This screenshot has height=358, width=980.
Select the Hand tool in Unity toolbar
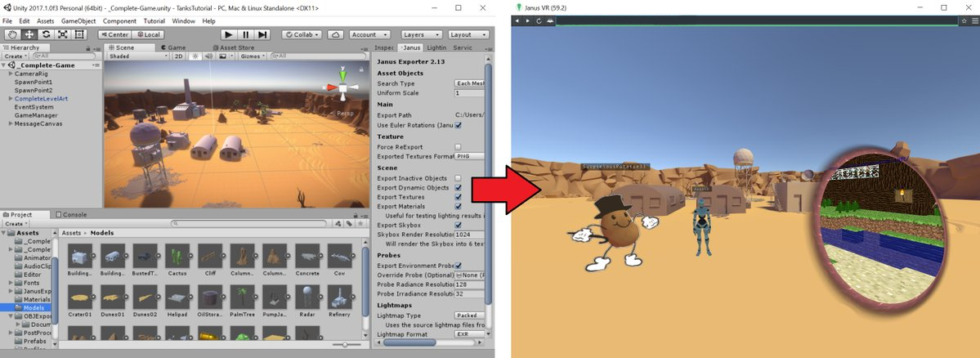pyautogui.click(x=12, y=35)
